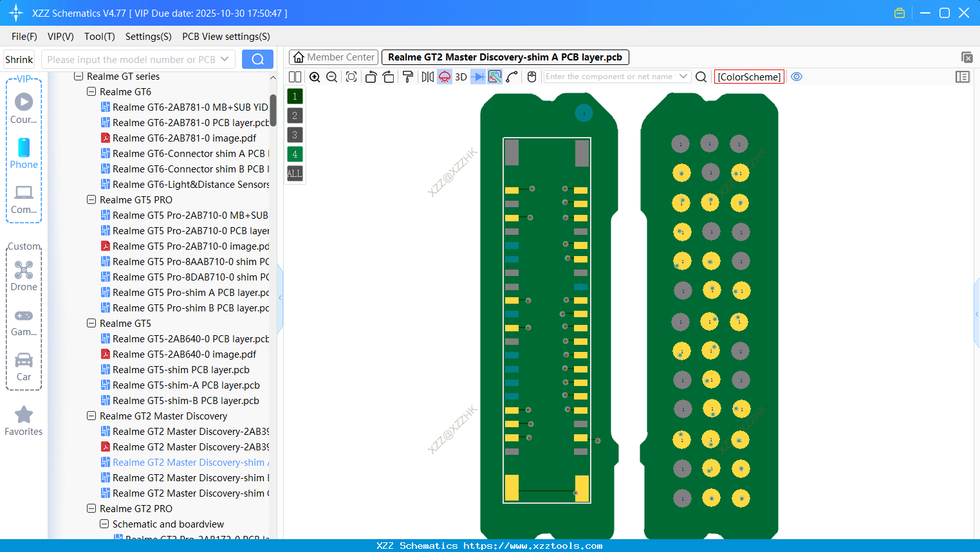Collapse the Realme GT2 PRO folder

click(x=91, y=509)
